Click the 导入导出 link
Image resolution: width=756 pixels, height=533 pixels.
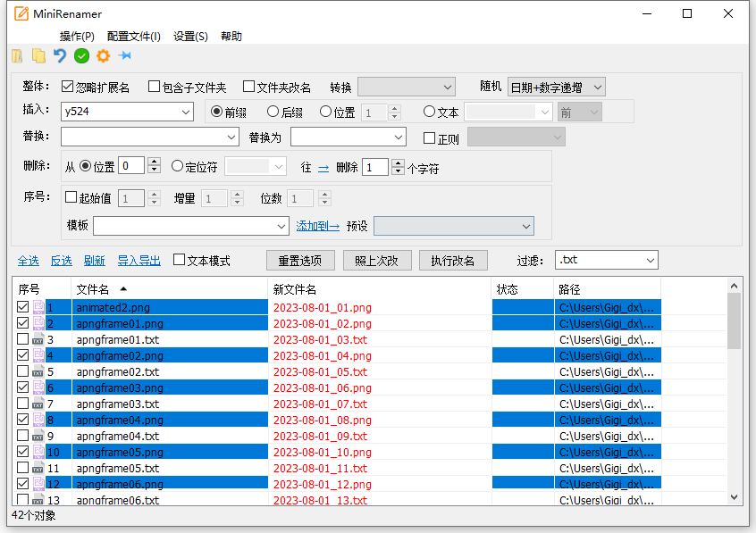[x=139, y=261]
